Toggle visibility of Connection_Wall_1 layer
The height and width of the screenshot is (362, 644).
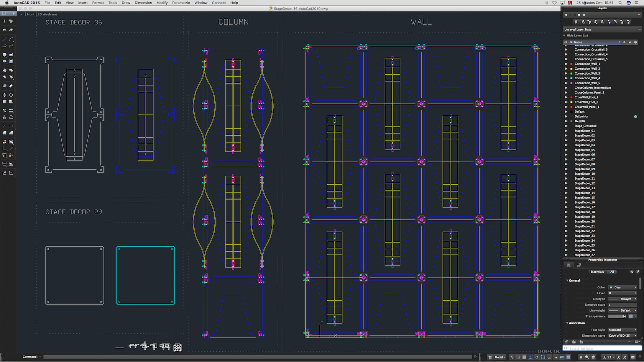(566, 64)
